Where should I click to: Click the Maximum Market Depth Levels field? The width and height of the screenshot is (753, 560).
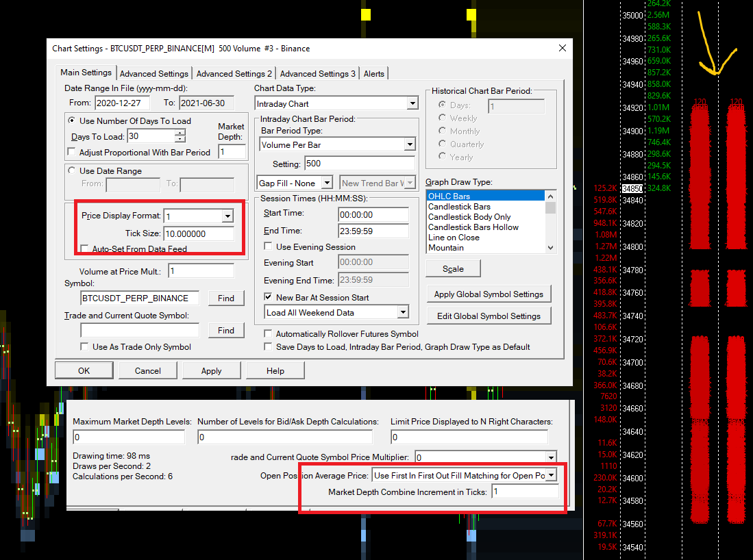pos(129,437)
